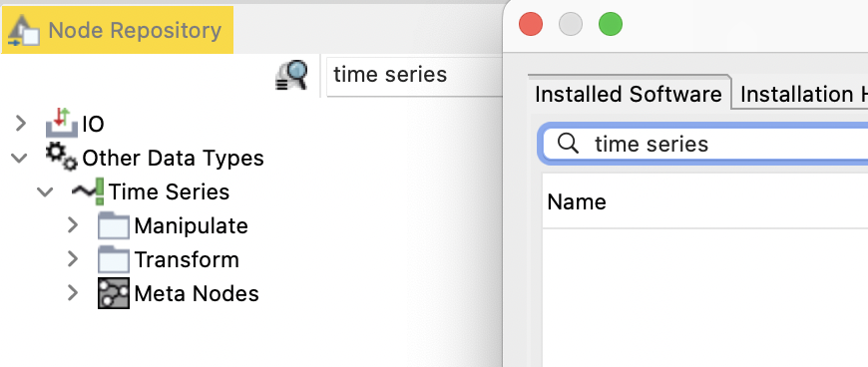Viewport: 868px width, 367px height.
Task: Click the Node Repository panel icon
Action: [23, 31]
